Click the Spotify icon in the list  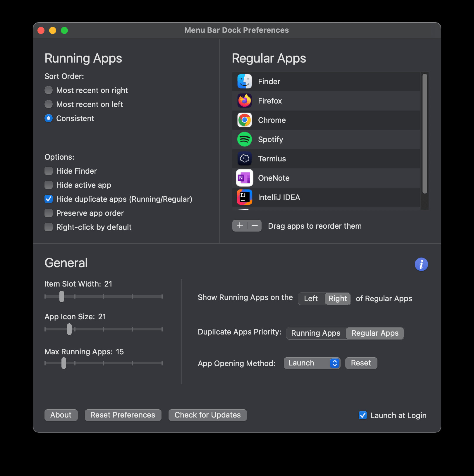[245, 139]
